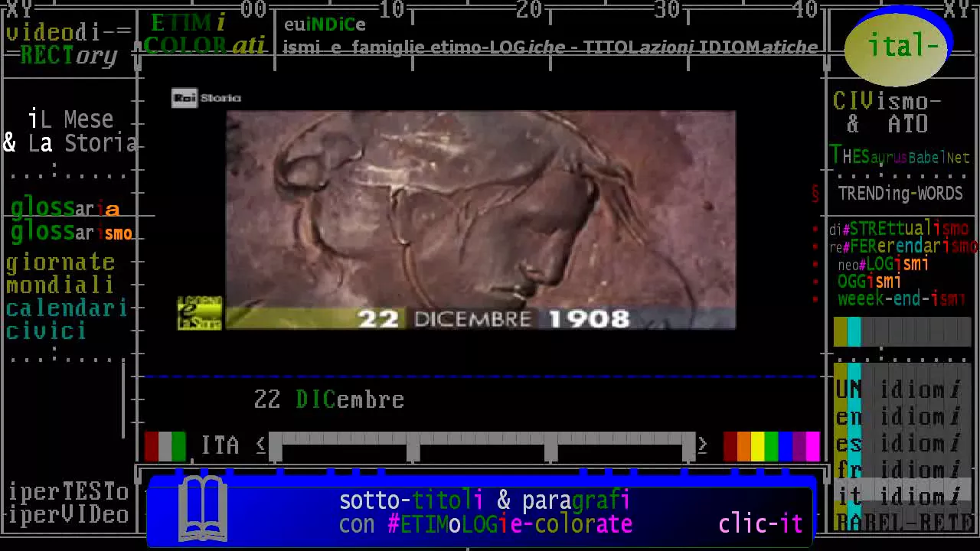Open the book icon in the subtitle banner

pyautogui.click(x=203, y=507)
